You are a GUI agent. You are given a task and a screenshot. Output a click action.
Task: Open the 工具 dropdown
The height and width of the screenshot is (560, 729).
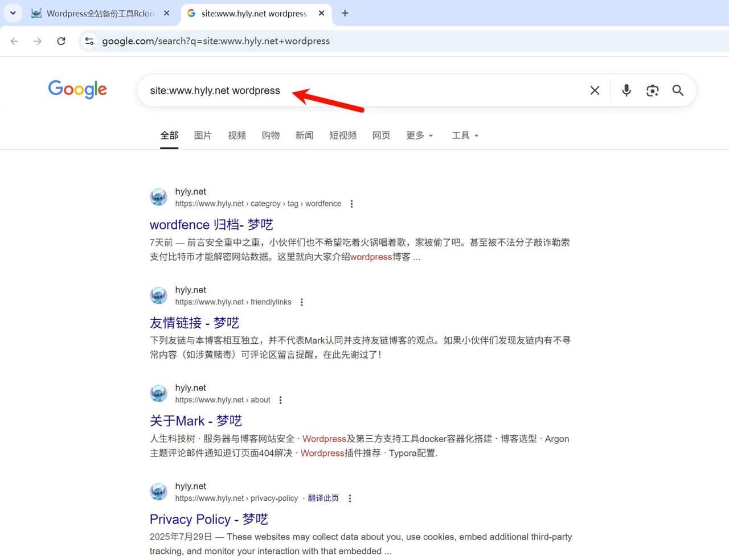click(x=465, y=135)
